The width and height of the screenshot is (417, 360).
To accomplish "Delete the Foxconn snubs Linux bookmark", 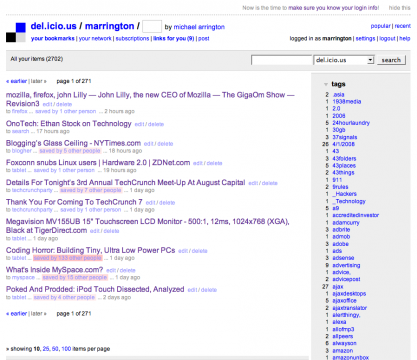I will point(214,163).
